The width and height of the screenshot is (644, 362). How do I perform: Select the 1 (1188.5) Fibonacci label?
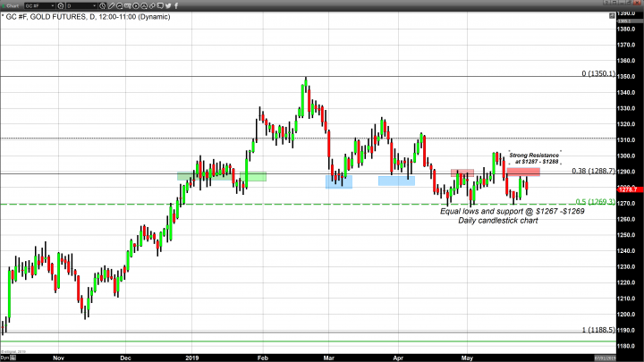[598, 330]
